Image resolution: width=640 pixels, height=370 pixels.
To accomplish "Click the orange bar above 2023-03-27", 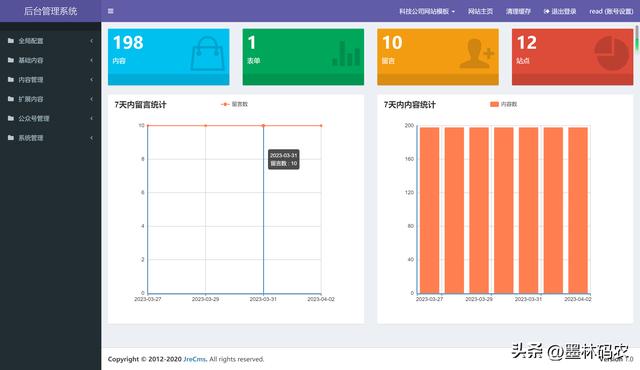I will 429,210.
